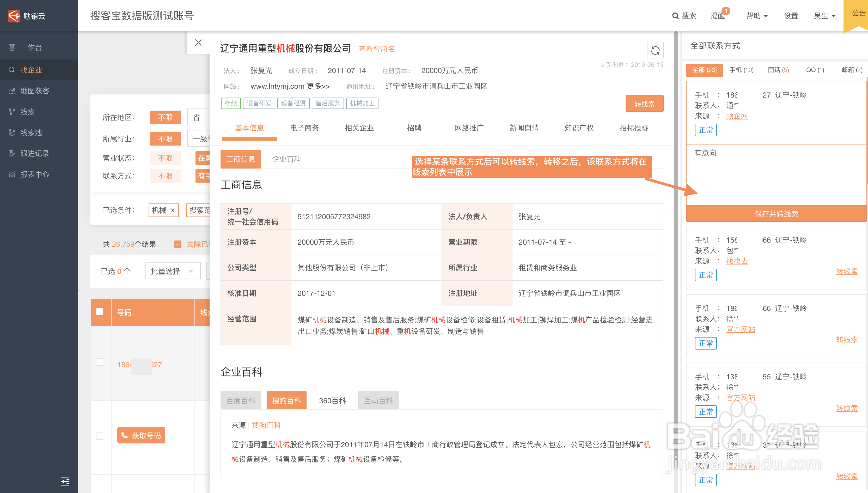Filter contacts by 手机 (10)
Viewport: 868px width, 493px height.
[x=741, y=70]
